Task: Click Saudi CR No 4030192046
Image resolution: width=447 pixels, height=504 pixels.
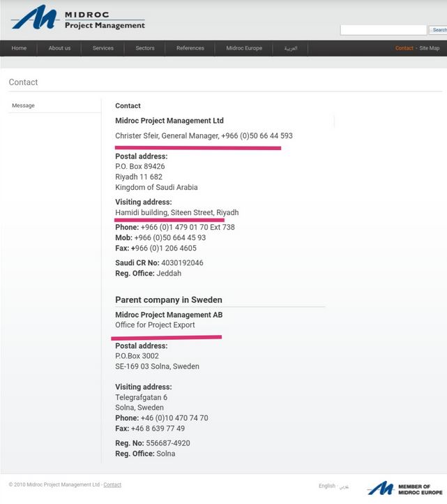Action: coord(159,263)
